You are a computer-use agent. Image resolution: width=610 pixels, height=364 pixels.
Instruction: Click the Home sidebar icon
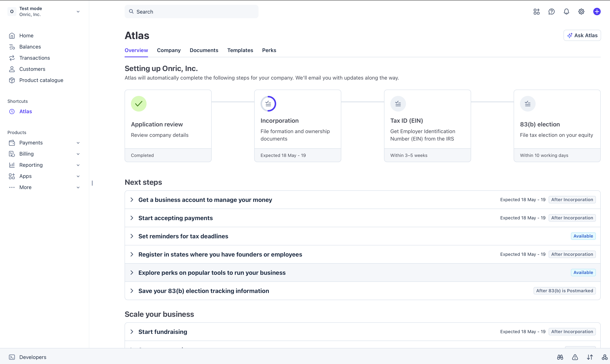point(12,36)
